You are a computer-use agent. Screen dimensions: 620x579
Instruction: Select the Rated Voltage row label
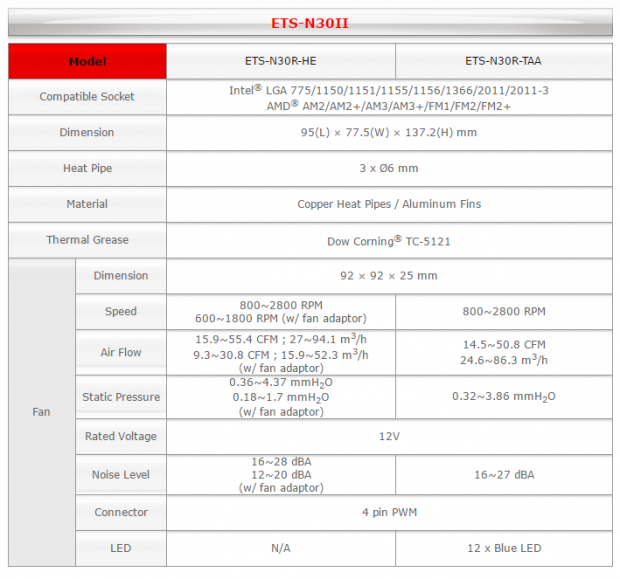tap(121, 436)
